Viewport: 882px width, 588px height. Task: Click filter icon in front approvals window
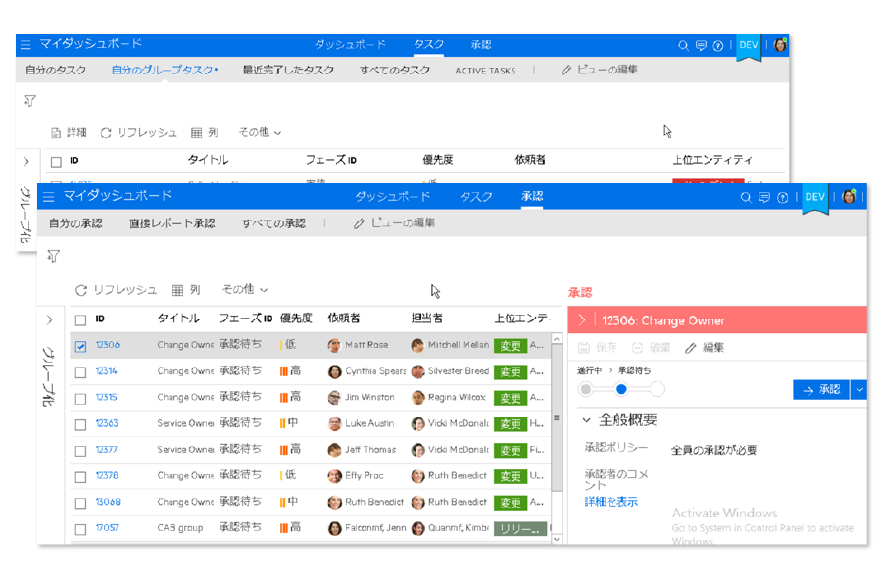coord(54,256)
